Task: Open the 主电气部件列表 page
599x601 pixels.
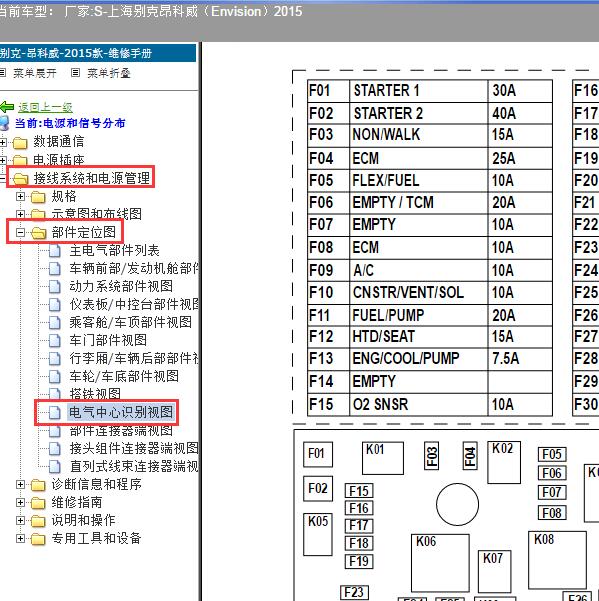Action: (x=114, y=250)
